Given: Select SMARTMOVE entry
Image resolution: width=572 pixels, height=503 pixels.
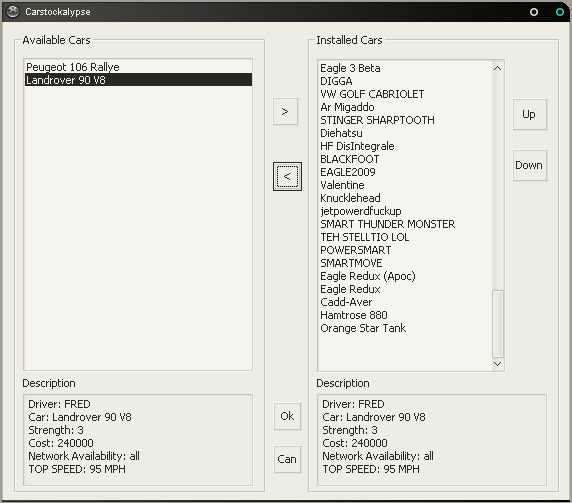Looking at the screenshot, I should coord(405,263).
